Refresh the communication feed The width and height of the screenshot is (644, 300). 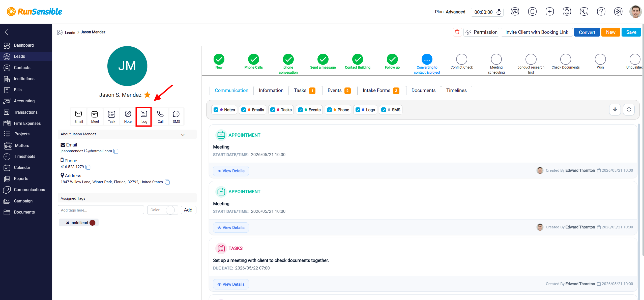click(x=629, y=110)
